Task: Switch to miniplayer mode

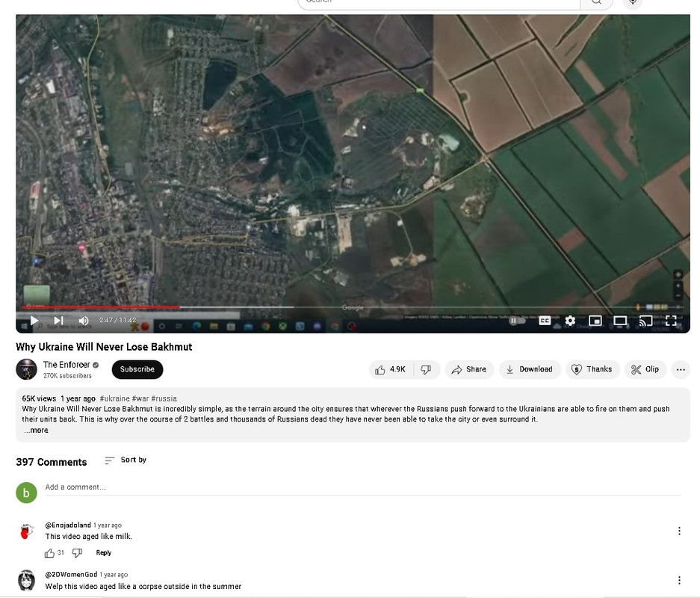Action: pyautogui.click(x=595, y=321)
